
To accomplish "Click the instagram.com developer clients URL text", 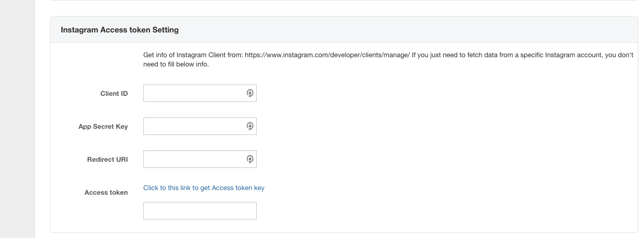I will coord(327,55).
